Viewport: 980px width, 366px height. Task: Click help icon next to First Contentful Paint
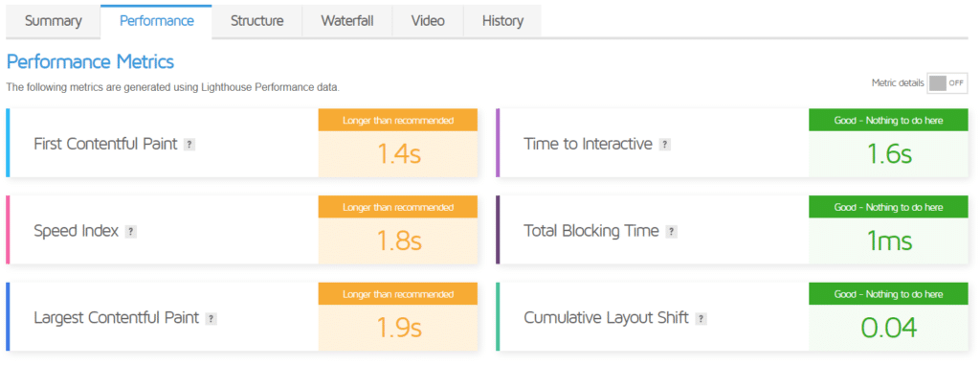(x=189, y=145)
